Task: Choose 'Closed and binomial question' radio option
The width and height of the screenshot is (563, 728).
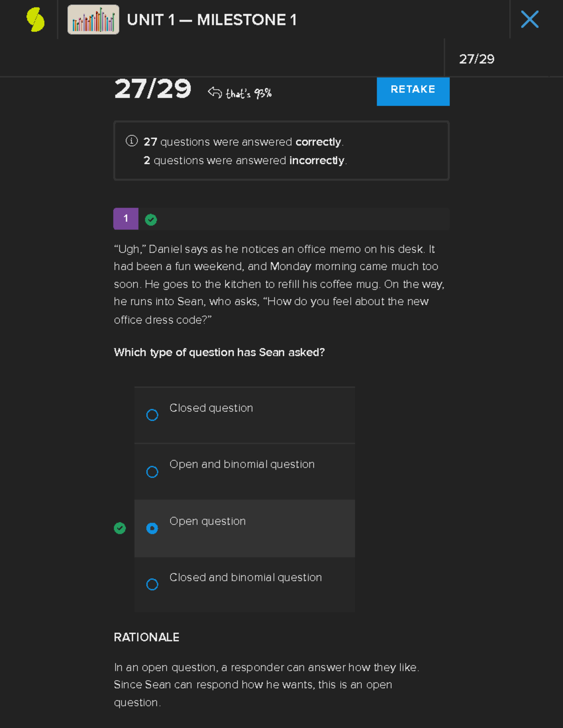Action: tap(152, 585)
